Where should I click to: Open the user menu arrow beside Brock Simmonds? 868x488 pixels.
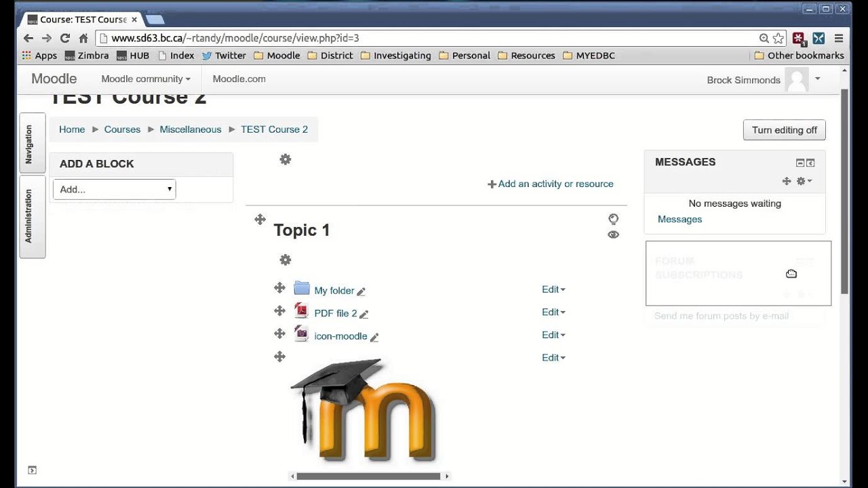tap(817, 79)
